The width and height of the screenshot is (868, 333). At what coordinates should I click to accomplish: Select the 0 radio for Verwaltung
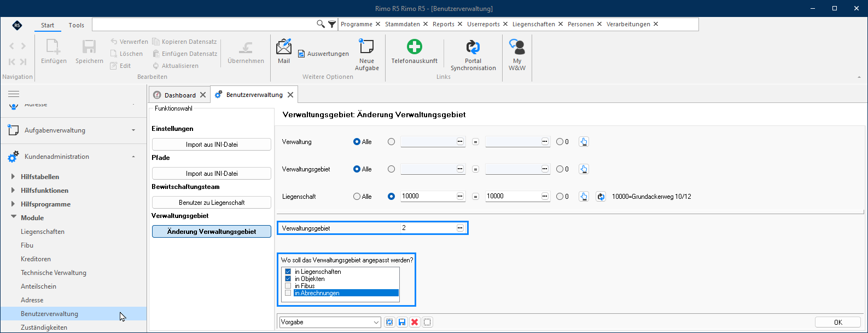pyautogui.click(x=560, y=142)
